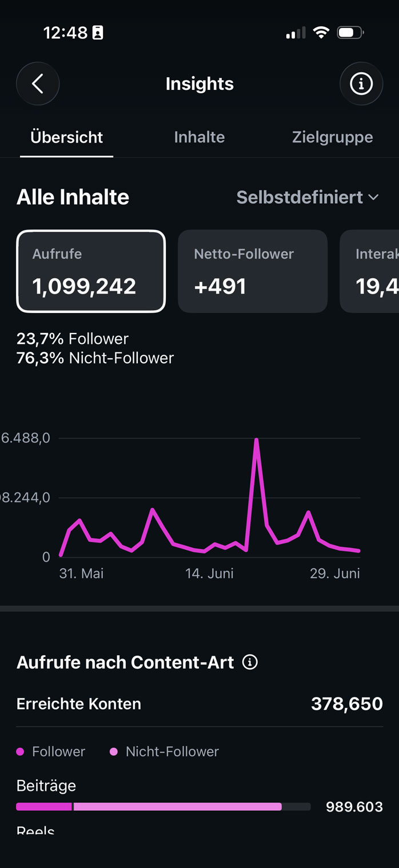
Task: Tap the Follower legend dot
Action: click(20, 751)
